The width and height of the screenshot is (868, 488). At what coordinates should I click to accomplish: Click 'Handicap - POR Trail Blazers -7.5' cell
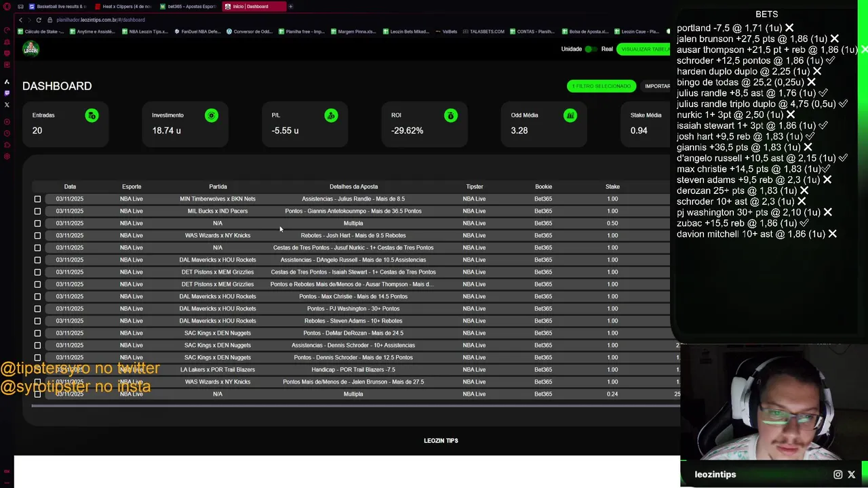[x=353, y=369]
